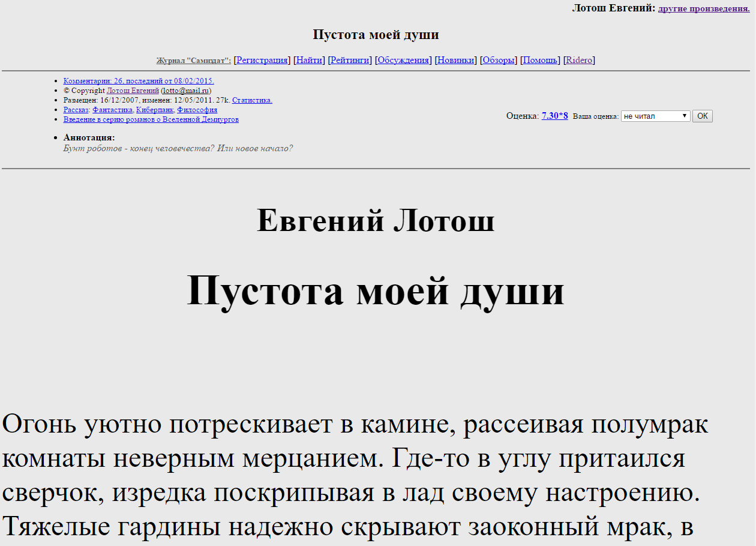Click the Помощь link
This screenshot has height=546, width=756.
[539, 59]
